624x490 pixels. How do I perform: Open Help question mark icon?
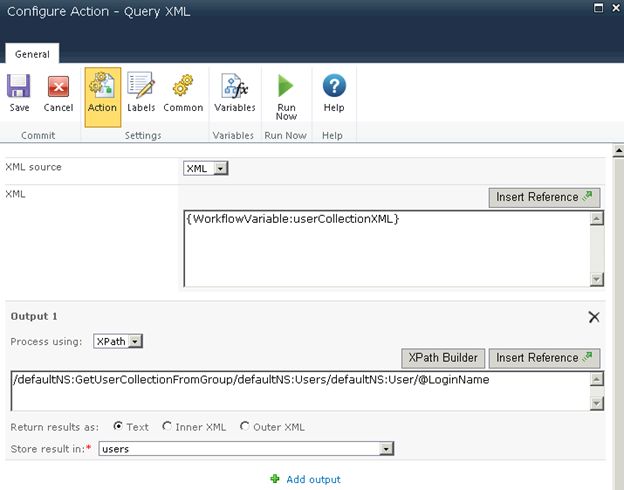pos(334,85)
